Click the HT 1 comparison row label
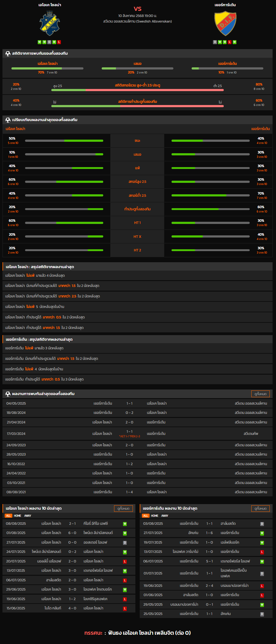 [138, 223]
